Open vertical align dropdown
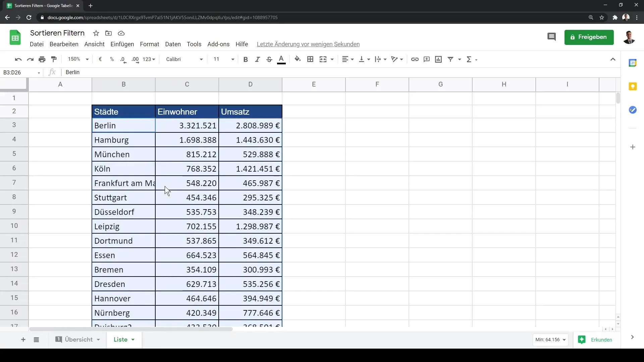Viewport: 644px width, 362px height. 364,59
